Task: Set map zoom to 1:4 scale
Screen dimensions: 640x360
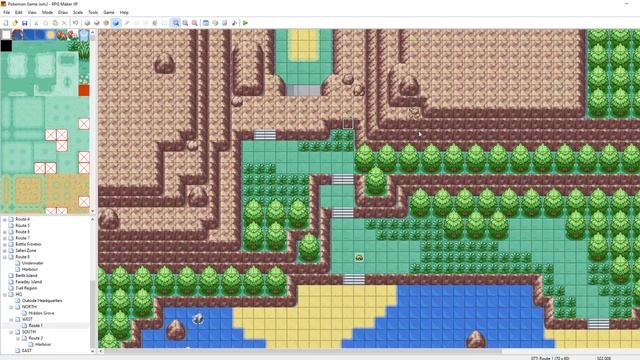Action: [x=195, y=23]
